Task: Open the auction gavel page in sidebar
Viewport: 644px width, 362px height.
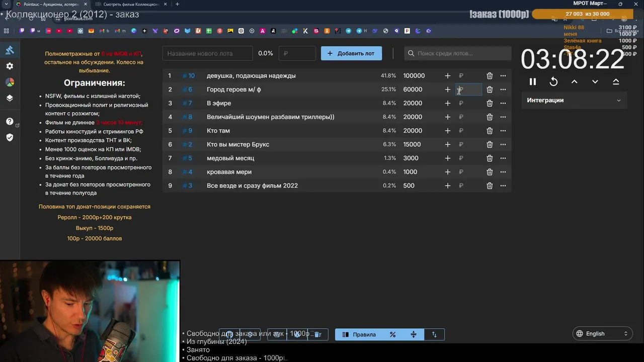Action: point(10,50)
